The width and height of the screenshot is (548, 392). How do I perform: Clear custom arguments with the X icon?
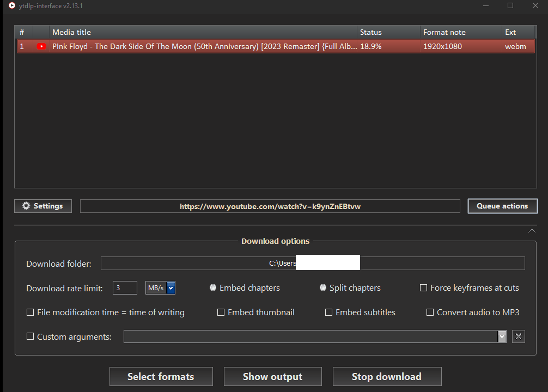[518, 336]
